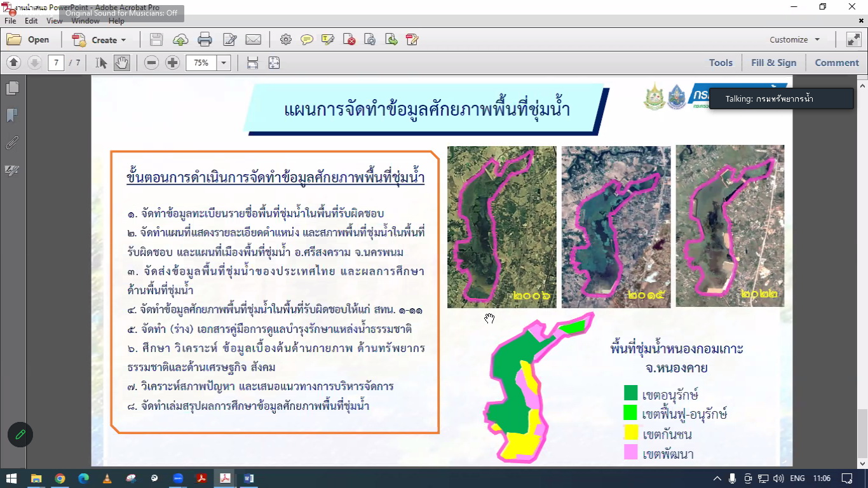This screenshot has height=488, width=868.
Task: Activate the Select tool cursor icon
Action: [101, 63]
